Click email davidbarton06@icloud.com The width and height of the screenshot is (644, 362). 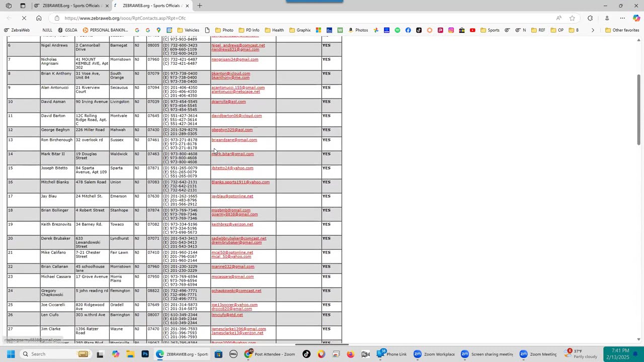click(x=236, y=116)
